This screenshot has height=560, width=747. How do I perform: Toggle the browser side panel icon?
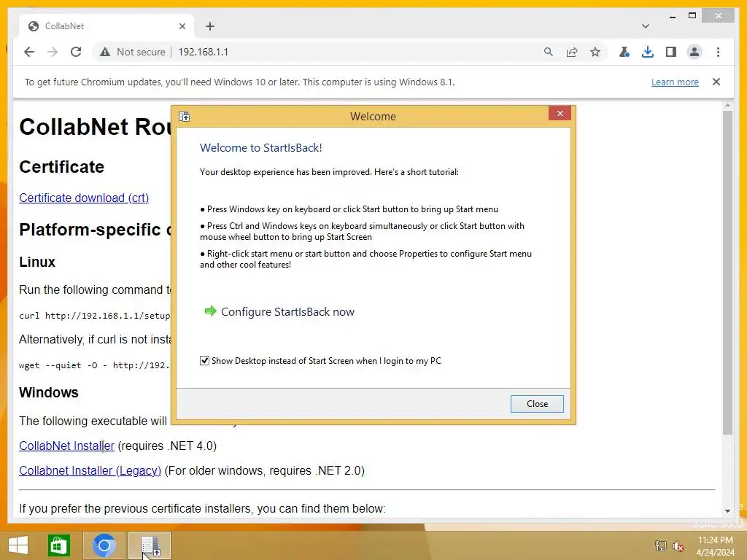(671, 52)
